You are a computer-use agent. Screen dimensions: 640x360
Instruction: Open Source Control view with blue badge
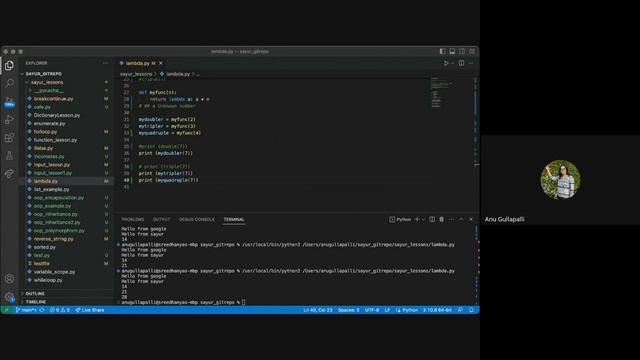(9, 102)
